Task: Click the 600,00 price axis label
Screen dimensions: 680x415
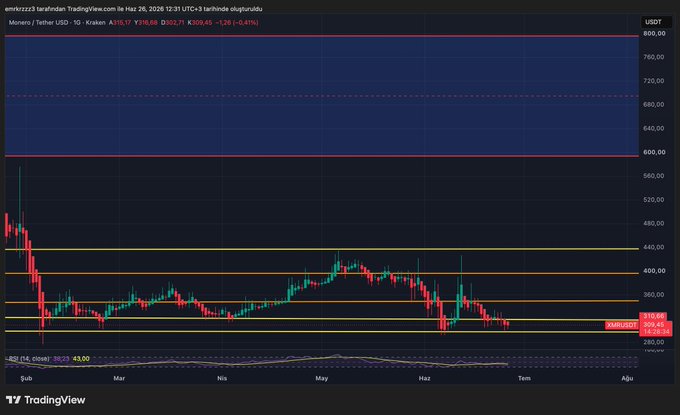Action: pyautogui.click(x=654, y=152)
